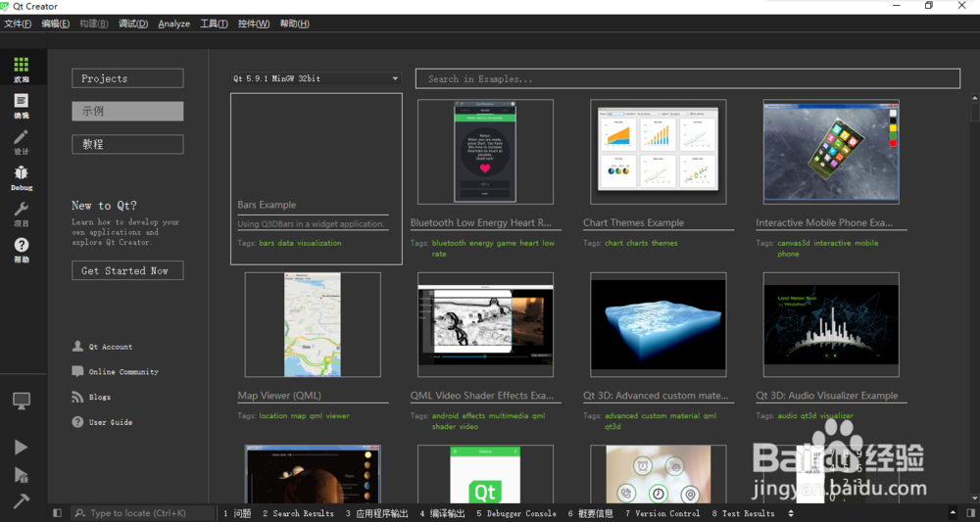The width and height of the screenshot is (980, 522).
Task: Open Qt 3D Audio Visualizer thumbnail
Action: 831,325
